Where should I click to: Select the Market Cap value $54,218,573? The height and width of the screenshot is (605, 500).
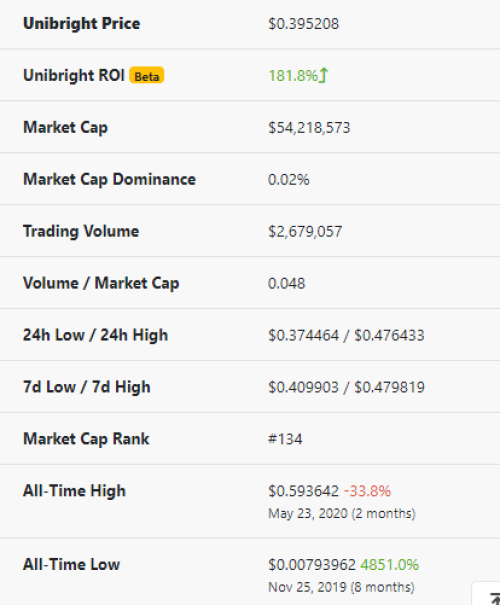tap(309, 128)
